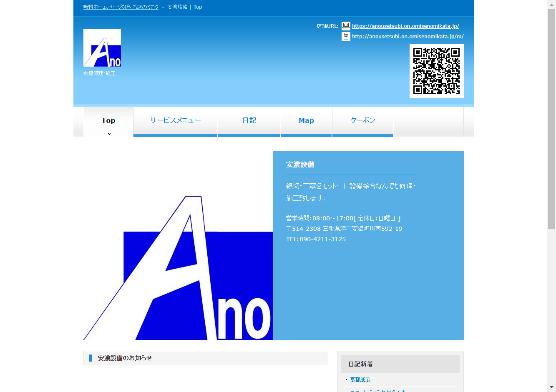Click the mobile phone icon beside mobile URL
Screen dimensions: 556x392
[x=346, y=37]
